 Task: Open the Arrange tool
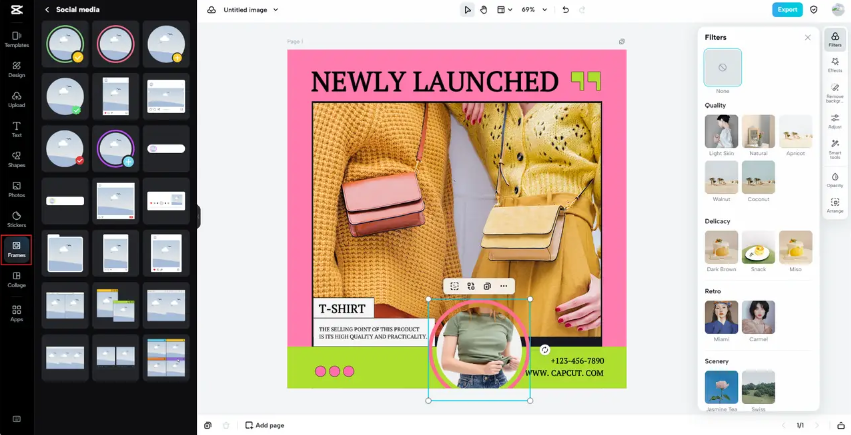(x=835, y=206)
